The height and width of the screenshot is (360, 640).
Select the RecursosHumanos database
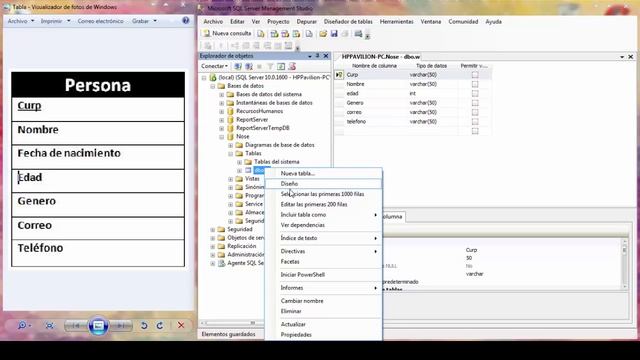click(x=260, y=111)
